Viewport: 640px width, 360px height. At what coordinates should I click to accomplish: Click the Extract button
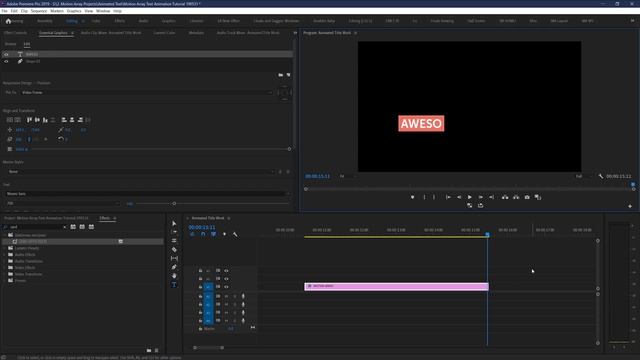point(516,197)
